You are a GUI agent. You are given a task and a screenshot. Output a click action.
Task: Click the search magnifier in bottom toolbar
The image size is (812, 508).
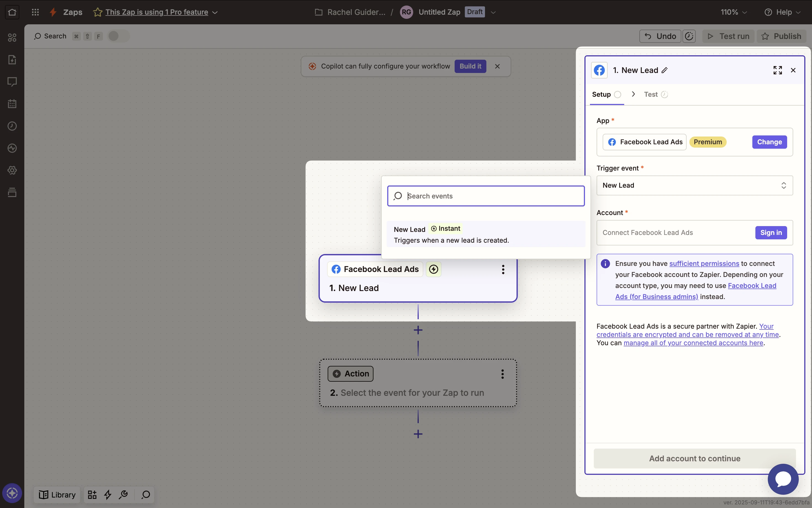tap(146, 494)
